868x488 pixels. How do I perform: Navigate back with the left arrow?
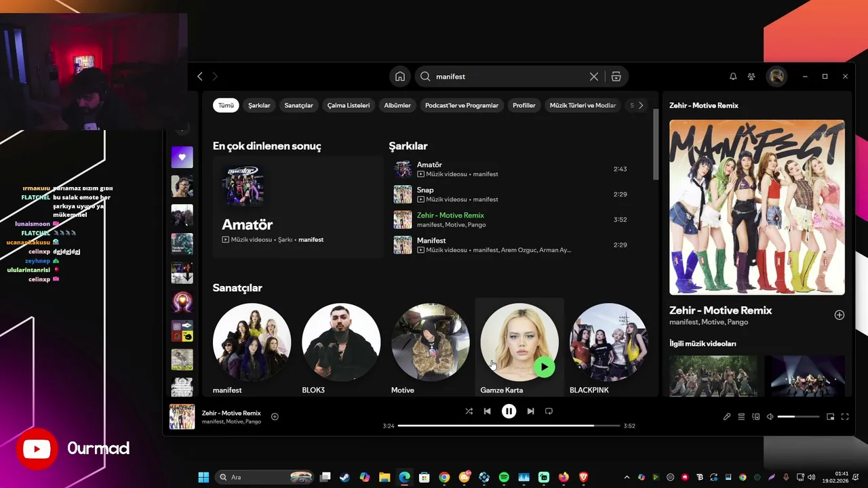click(200, 77)
